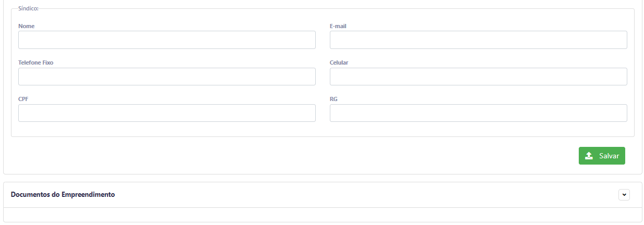The height and width of the screenshot is (225, 644).
Task: Click the Documentos panel header bar
Action: coord(365,195)
